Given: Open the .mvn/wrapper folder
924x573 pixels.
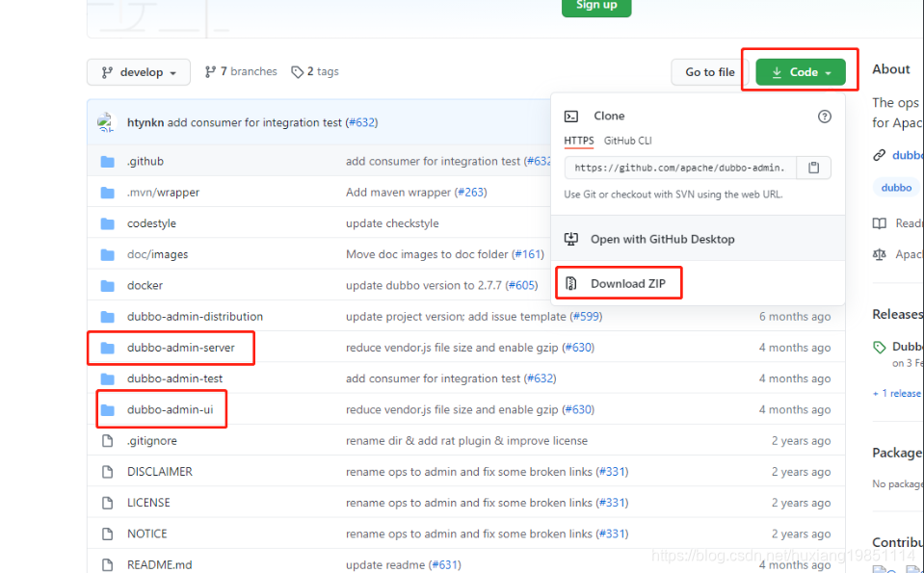Looking at the screenshot, I should coord(163,192).
